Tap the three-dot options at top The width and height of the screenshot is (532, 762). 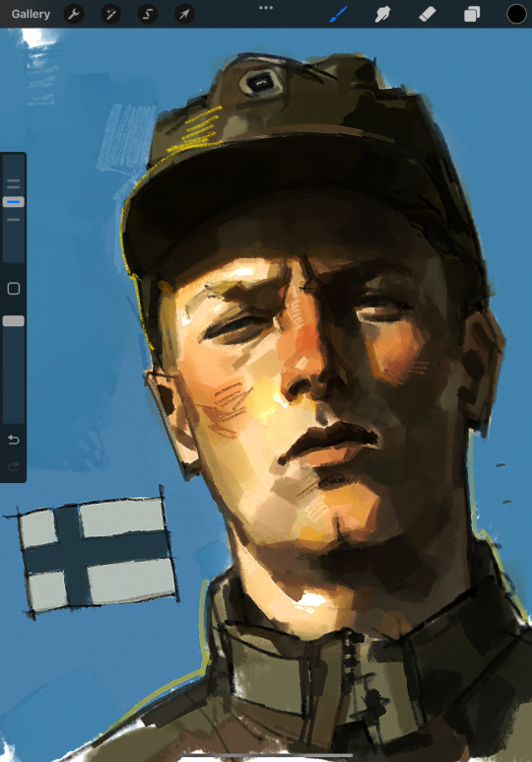pos(266,8)
